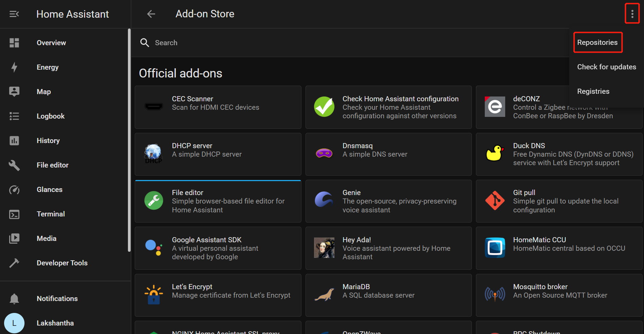Open Check Home Assistant configuration card
The width and height of the screenshot is (644, 334).
tap(389, 107)
